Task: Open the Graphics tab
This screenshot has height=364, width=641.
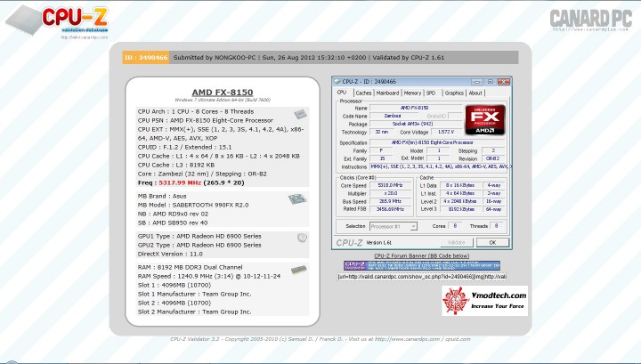Action: [x=454, y=93]
